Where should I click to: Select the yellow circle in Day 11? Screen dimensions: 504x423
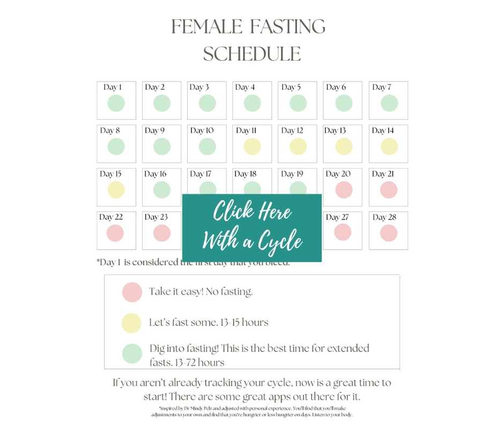(x=253, y=147)
